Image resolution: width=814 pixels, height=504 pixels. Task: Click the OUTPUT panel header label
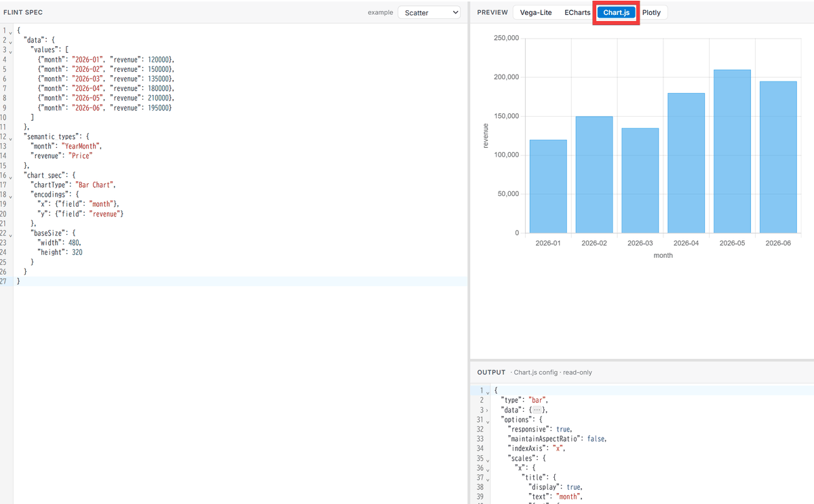491,372
